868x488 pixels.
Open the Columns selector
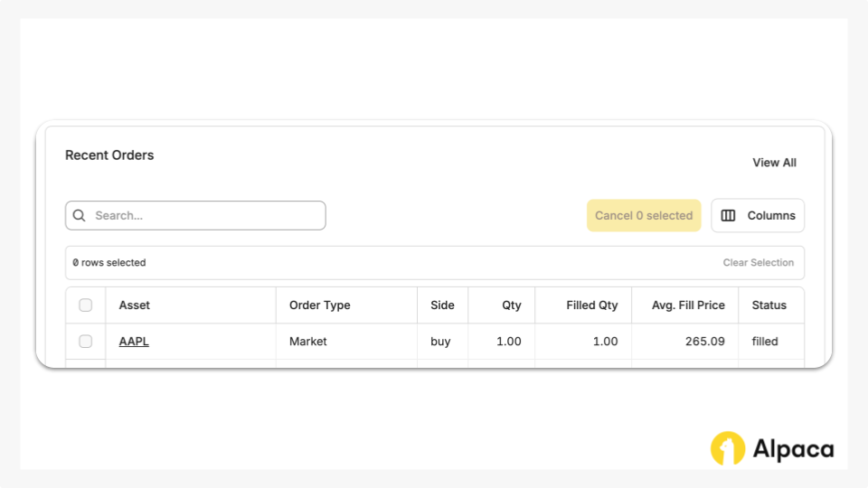(758, 216)
